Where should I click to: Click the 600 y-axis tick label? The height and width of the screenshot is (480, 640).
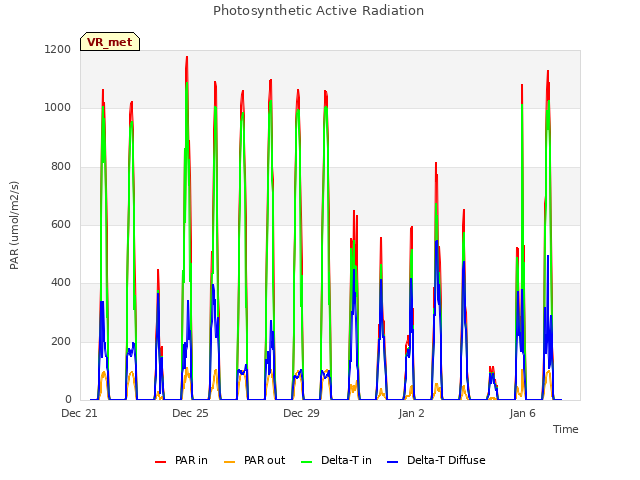coord(61,224)
